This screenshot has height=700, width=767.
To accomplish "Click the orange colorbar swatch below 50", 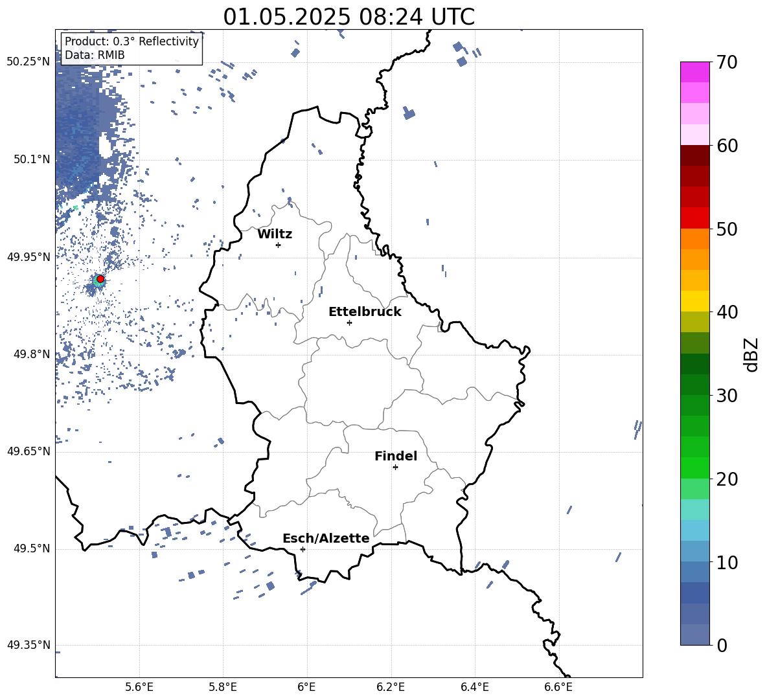I will click(695, 239).
